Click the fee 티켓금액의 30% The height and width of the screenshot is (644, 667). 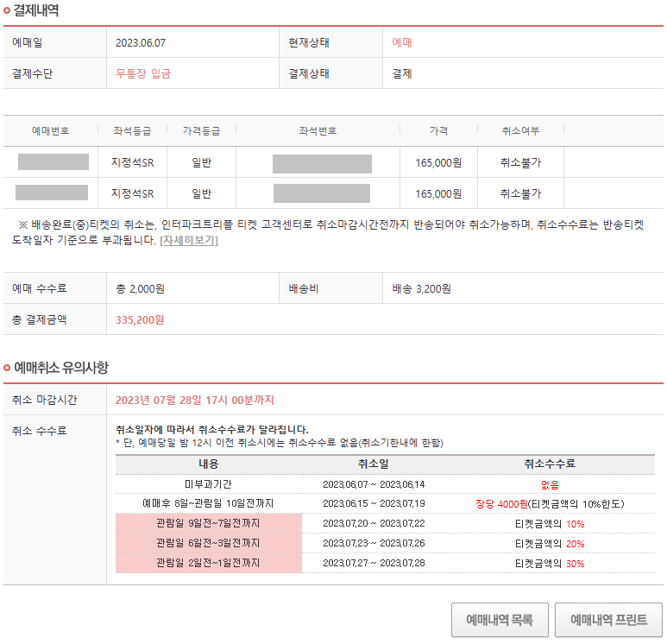550,564
